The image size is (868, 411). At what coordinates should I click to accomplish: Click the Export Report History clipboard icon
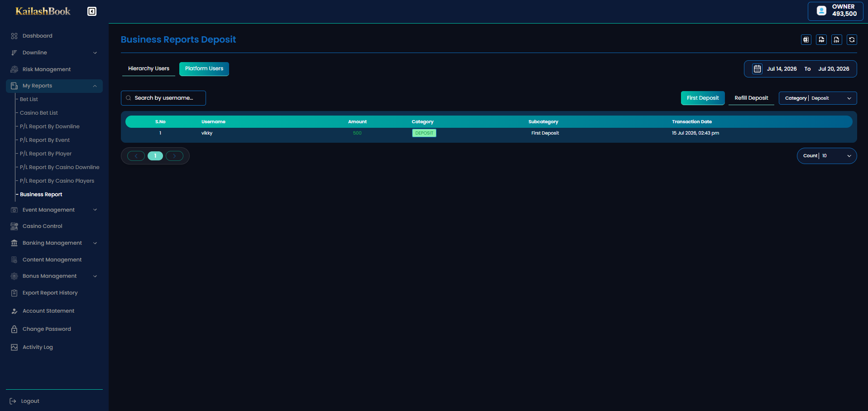tap(14, 293)
